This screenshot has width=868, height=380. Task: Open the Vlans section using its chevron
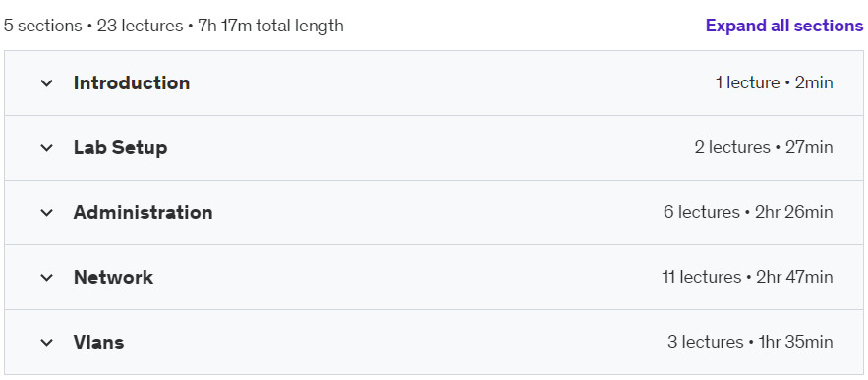coord(47,343)
